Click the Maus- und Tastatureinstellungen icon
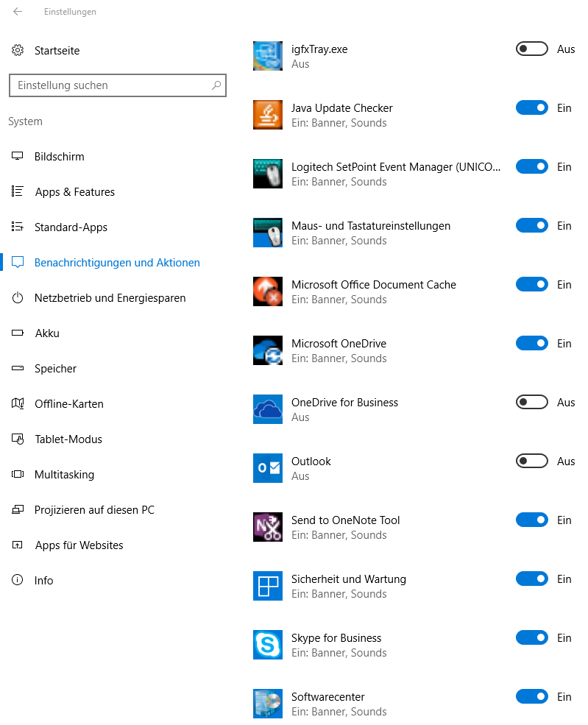This screenshot has width=588, height=725. 268,233
